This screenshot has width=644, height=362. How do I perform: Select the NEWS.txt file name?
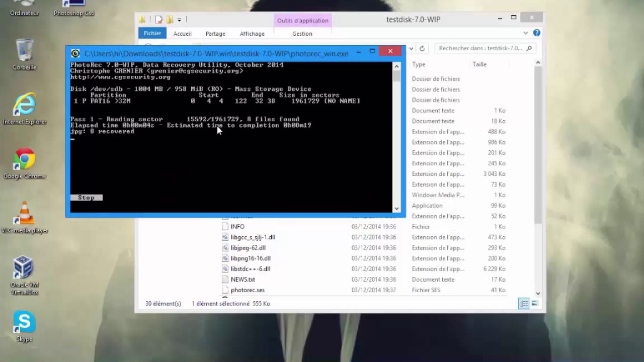pyautogui.click(x=243, y=280)
